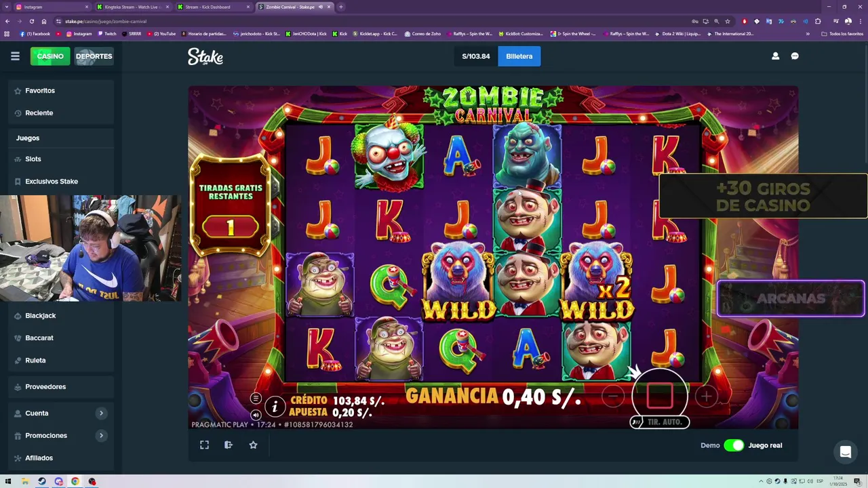868x488 pixels.
Task: Open Baccarat in the sidebar
Action: (61, 338)
